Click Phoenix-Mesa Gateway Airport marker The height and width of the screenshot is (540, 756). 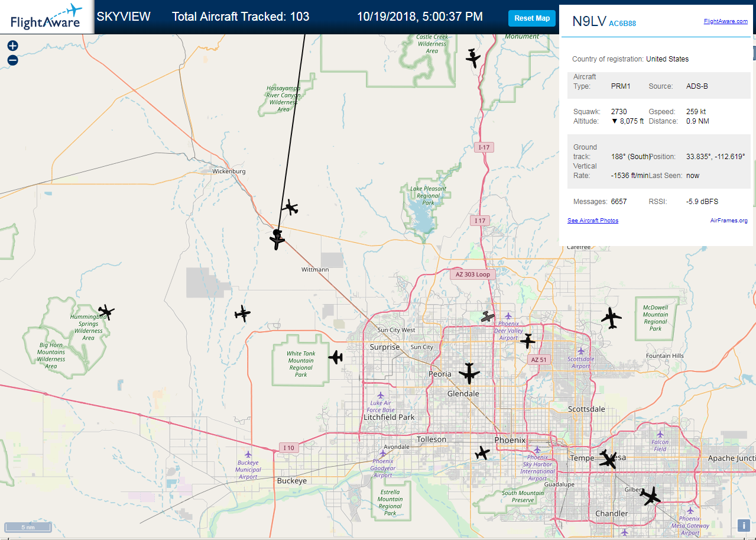click(690, 510)
